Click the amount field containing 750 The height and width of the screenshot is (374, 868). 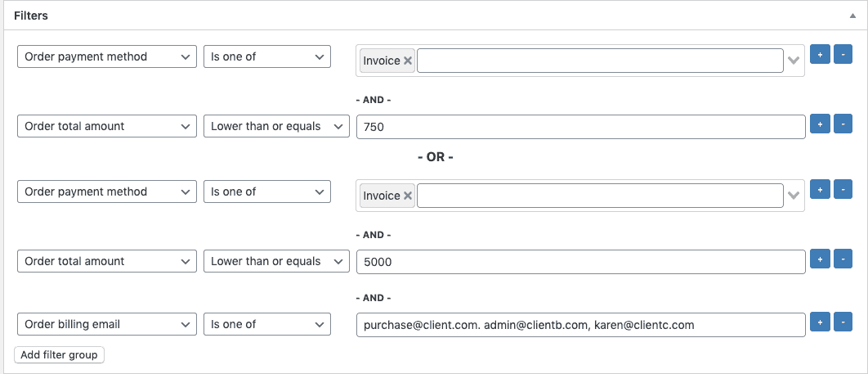[580, 127]
